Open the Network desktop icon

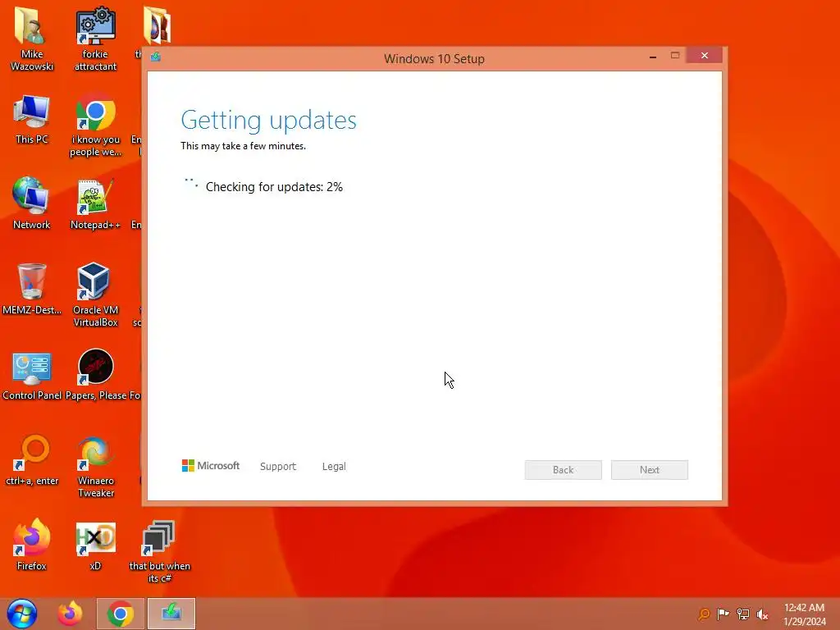[32, 203]
